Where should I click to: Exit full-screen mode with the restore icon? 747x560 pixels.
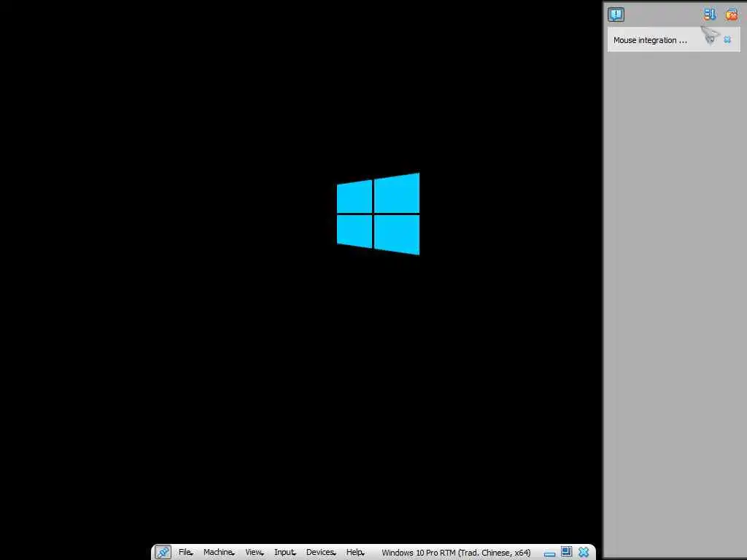[x=566, y=552]
